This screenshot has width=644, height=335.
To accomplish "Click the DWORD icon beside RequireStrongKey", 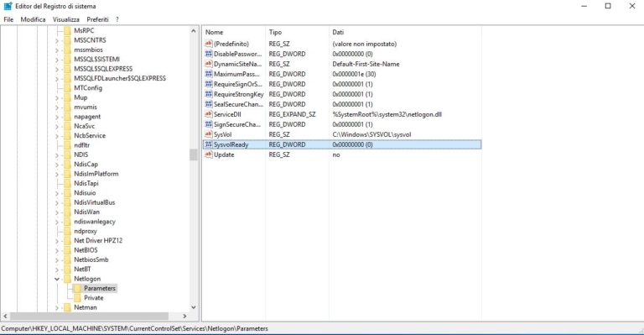I will click(208, 94).
